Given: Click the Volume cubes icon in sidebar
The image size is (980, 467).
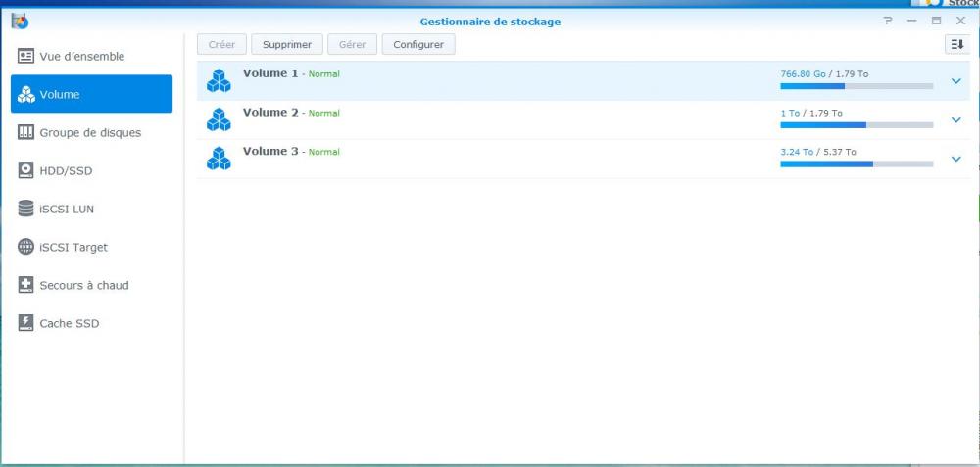Looking at the screenshot, I should click(x=25, y=94).
